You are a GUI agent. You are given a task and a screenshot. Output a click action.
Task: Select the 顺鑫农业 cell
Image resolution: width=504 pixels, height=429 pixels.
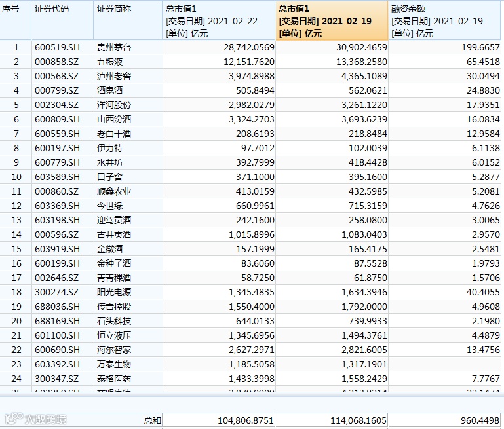(114, 191)
